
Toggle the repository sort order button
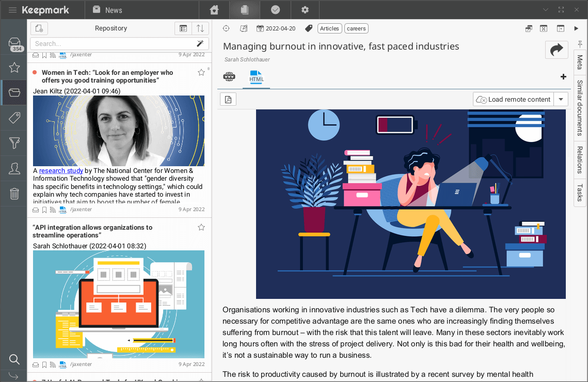200,28
